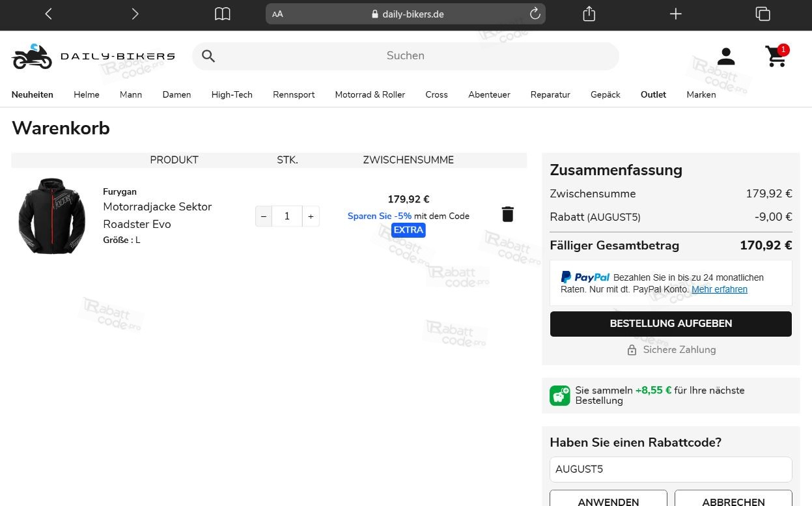Click the Rabatt (AUGUST5) label
Image resolution: width=812 pixels, height=506 pixels.
[x=595, y=217]
